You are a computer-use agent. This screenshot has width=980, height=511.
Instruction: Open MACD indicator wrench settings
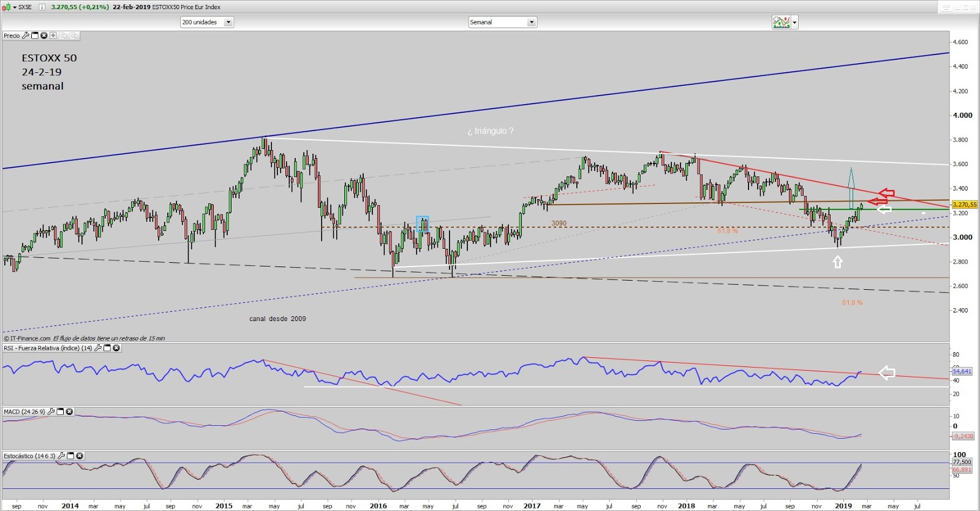coord(51,412)
